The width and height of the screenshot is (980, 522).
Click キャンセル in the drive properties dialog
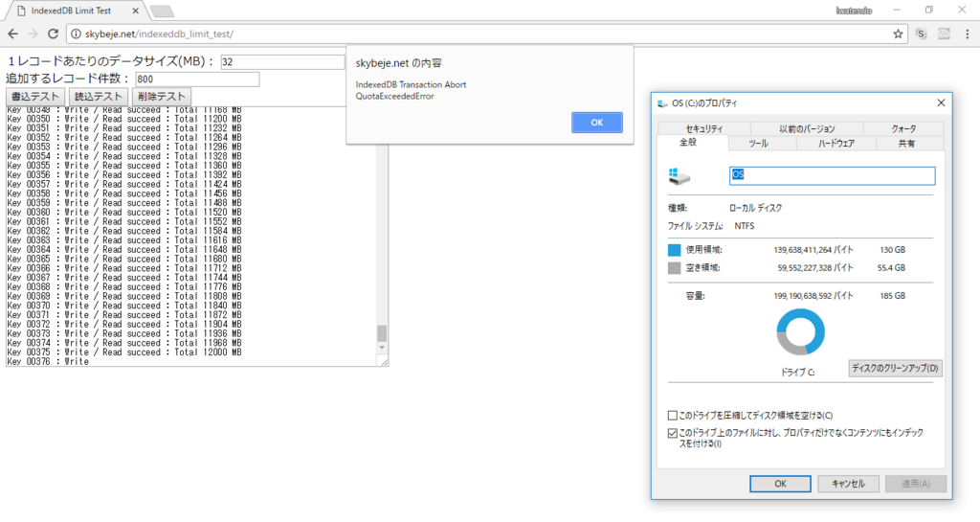(848, 484)
